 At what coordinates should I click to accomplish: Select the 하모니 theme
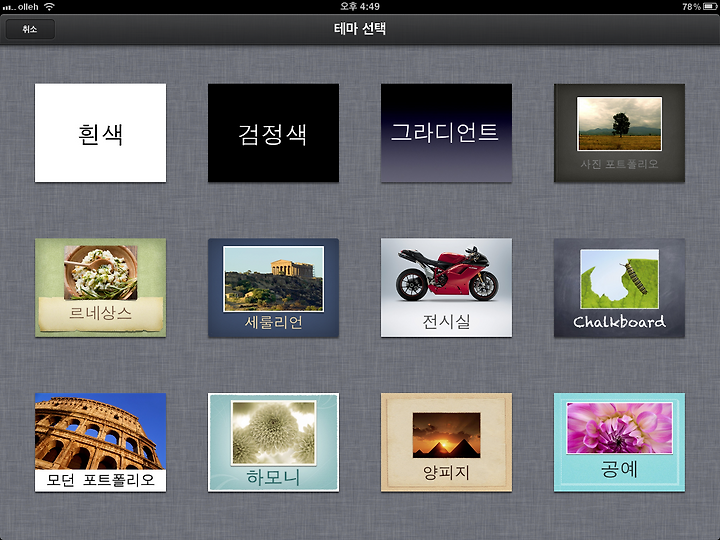point(273,442)
